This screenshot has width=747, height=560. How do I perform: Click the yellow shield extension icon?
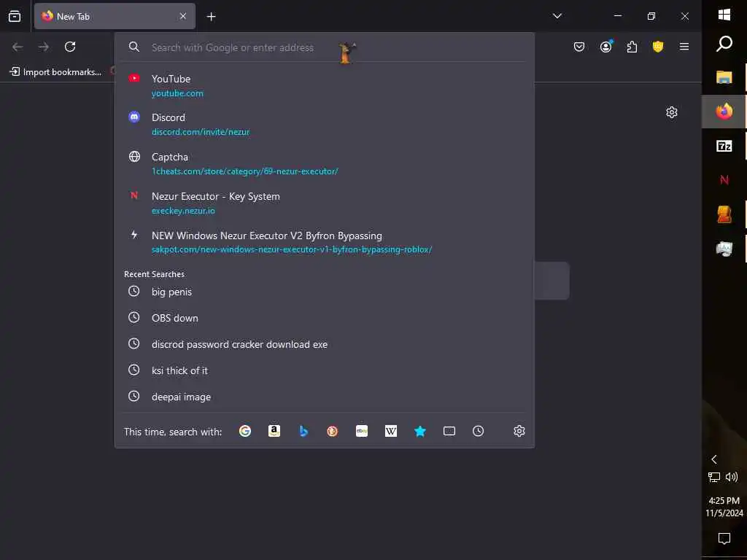[658, 47]
